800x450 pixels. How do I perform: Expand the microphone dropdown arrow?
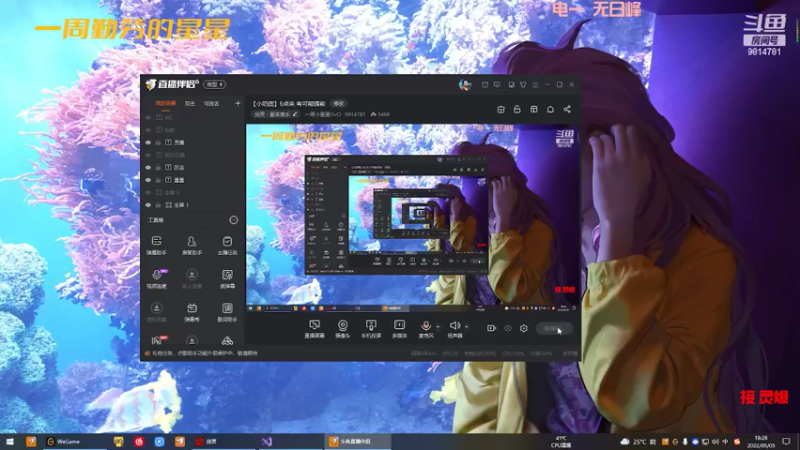coord(438,327)
